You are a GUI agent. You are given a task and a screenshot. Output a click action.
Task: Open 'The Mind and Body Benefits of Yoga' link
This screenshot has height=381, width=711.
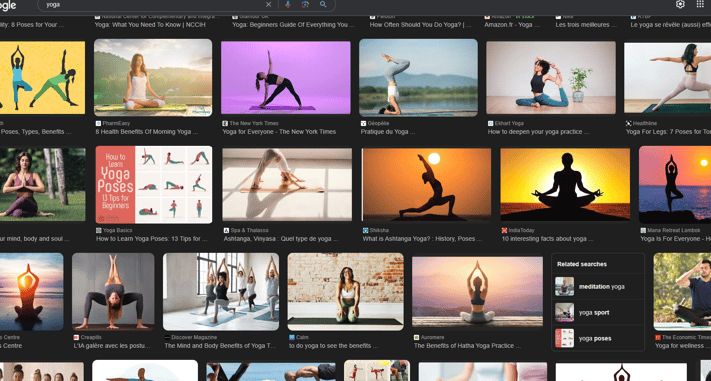[x=220, y=346]
